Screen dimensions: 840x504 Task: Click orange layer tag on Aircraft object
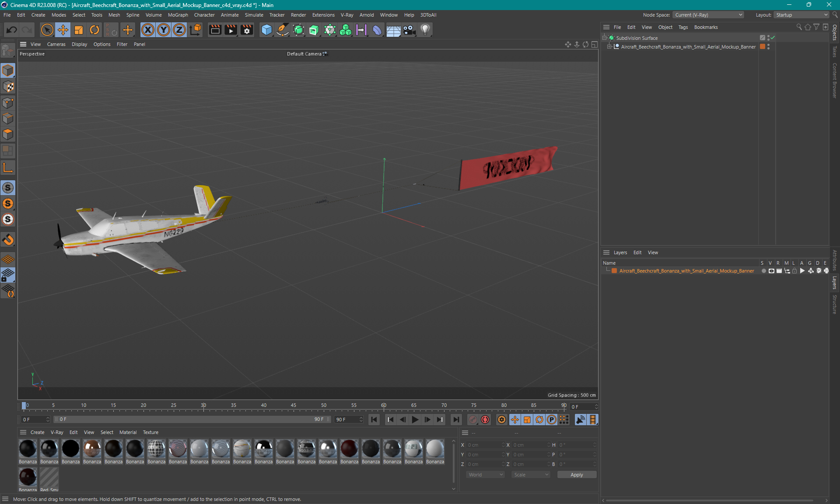pyautogui.click(x=763, y=47)
